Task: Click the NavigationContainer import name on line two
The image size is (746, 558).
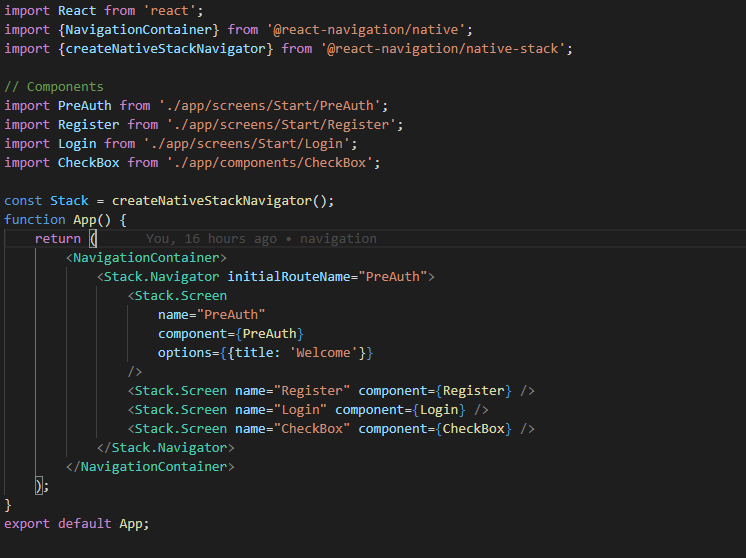Action: (x=138, y=29)
